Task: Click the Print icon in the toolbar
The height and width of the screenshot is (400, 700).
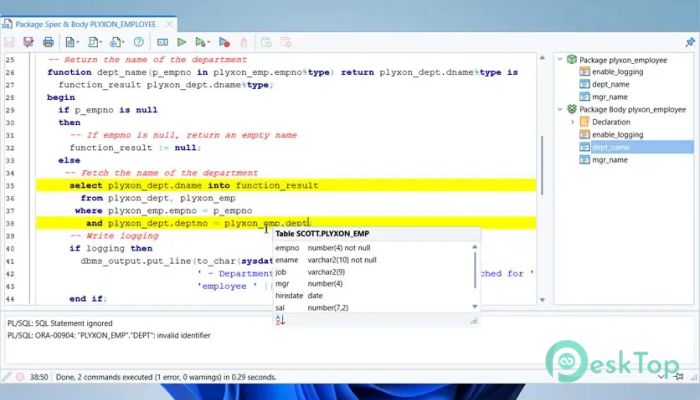Action: [x=48, y=42]
